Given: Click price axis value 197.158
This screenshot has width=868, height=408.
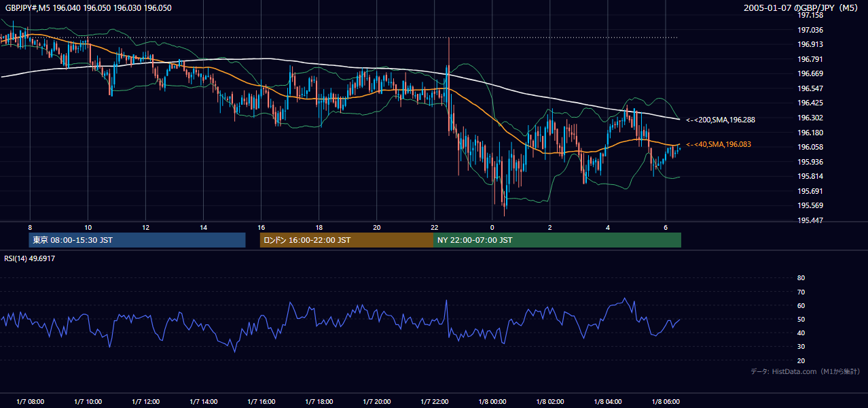Looking at the screenshot, I should coord(810,15).
